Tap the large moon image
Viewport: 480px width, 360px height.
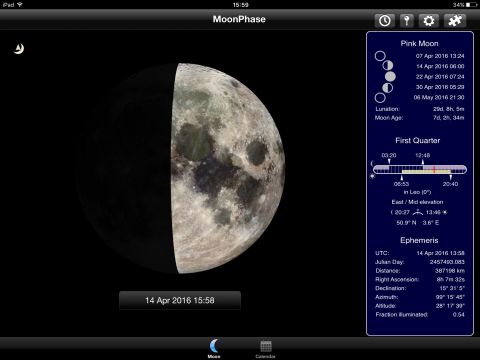pos(180,168)
